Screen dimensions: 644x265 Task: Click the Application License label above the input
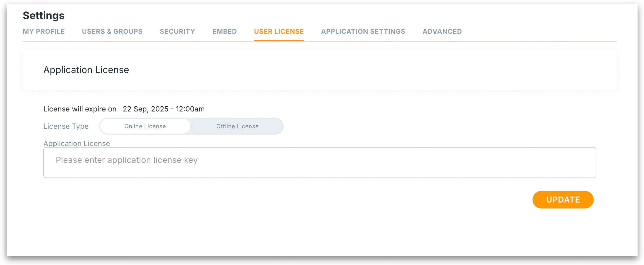[x=77, y=143]
